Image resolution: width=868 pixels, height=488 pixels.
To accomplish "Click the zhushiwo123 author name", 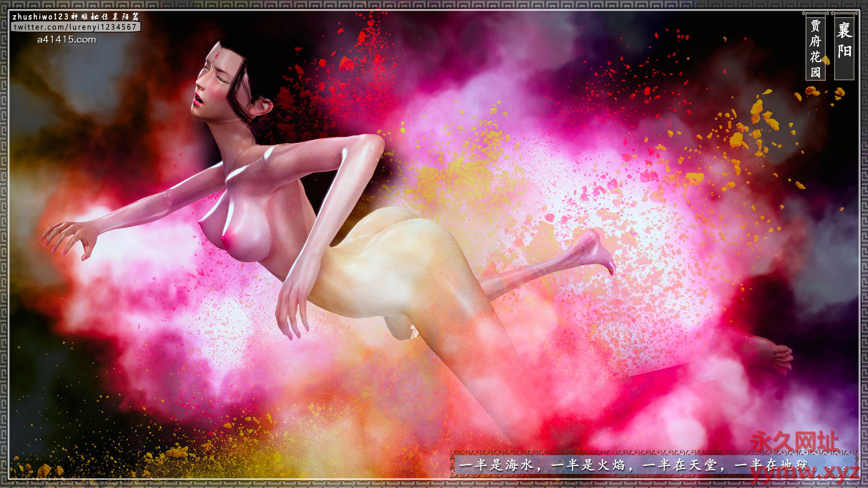I will point(41,17).
